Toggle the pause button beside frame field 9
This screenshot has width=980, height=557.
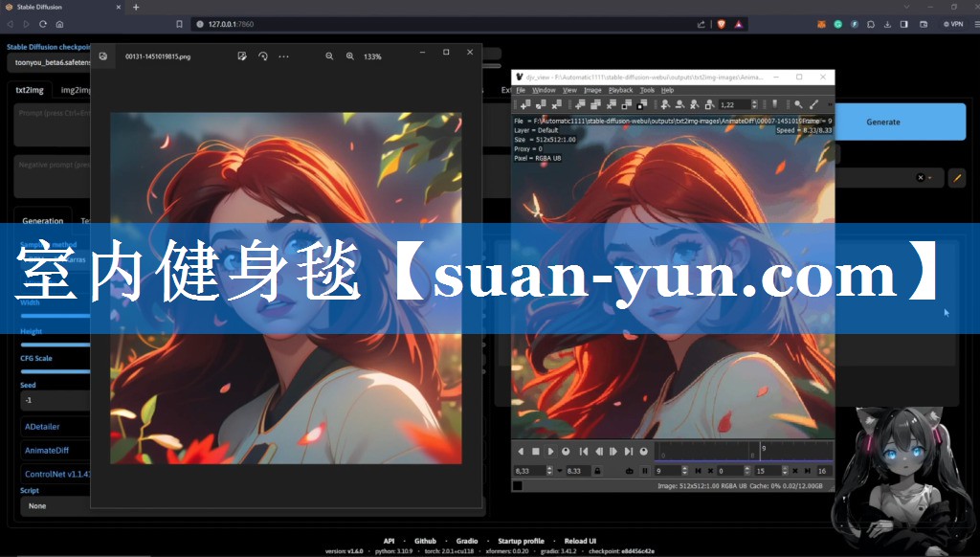[x=644, y=471]
